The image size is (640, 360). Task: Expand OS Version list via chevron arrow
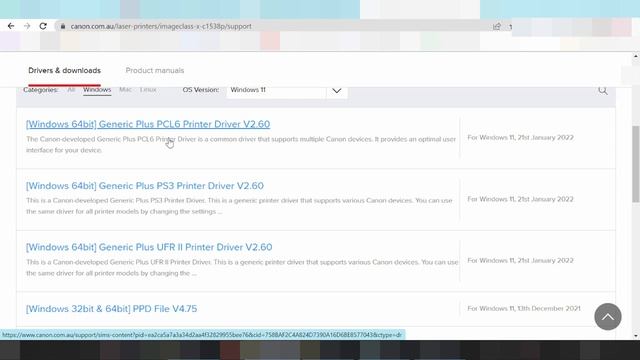pos(337,91)
